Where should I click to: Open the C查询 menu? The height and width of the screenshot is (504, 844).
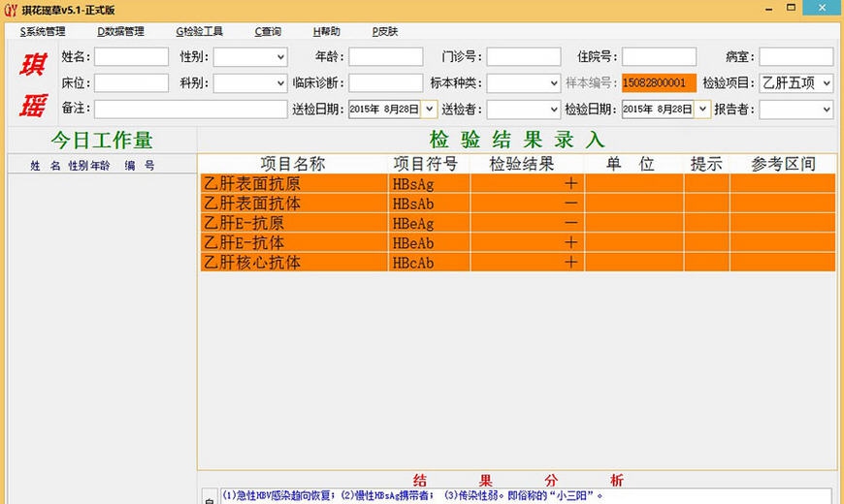268,32
